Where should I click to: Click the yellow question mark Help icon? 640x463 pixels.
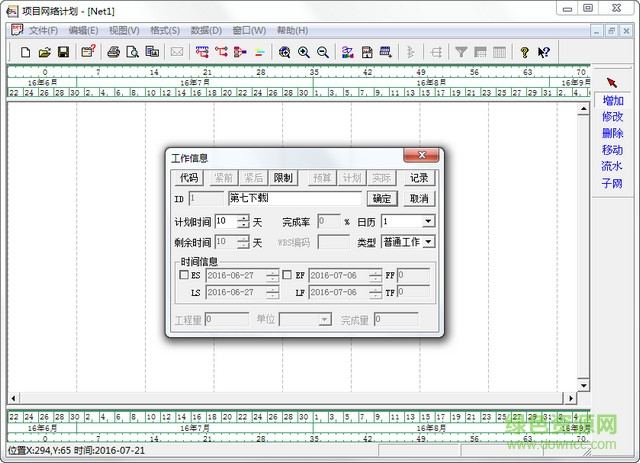[x=524, y=52]
